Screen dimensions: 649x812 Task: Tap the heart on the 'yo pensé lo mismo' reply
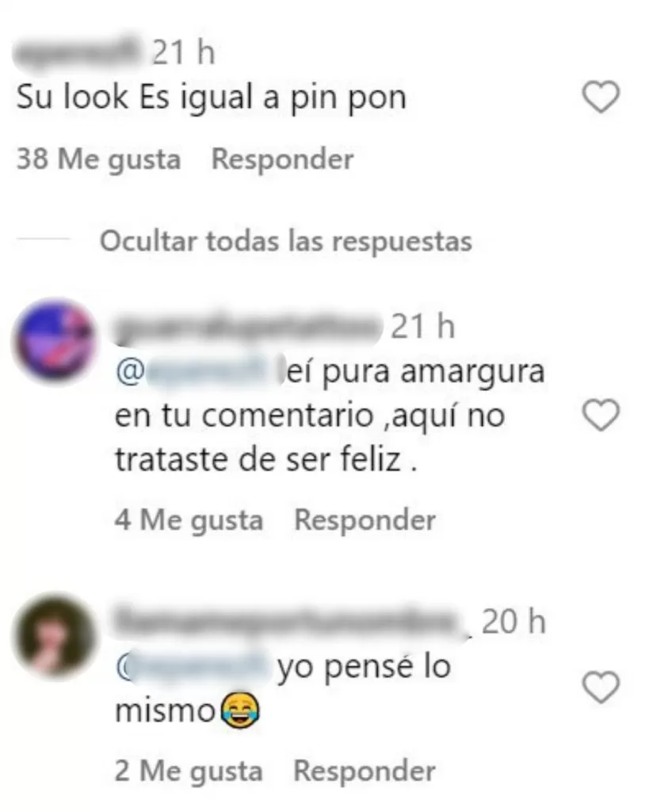pyautogui.click(x=601, y=688)
